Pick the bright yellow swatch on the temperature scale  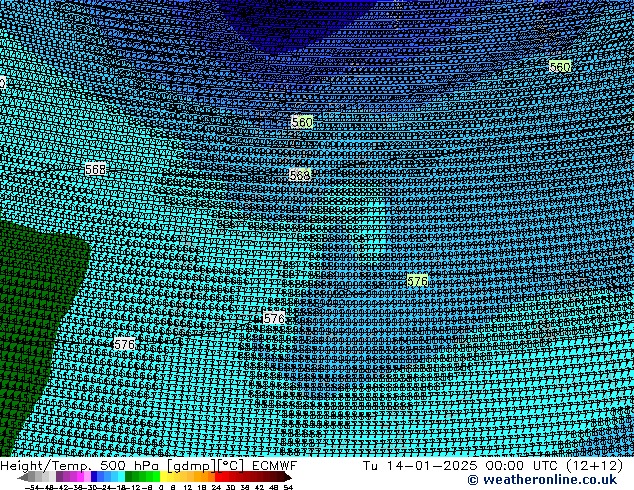pyautogui.click(x=163, y=476)
